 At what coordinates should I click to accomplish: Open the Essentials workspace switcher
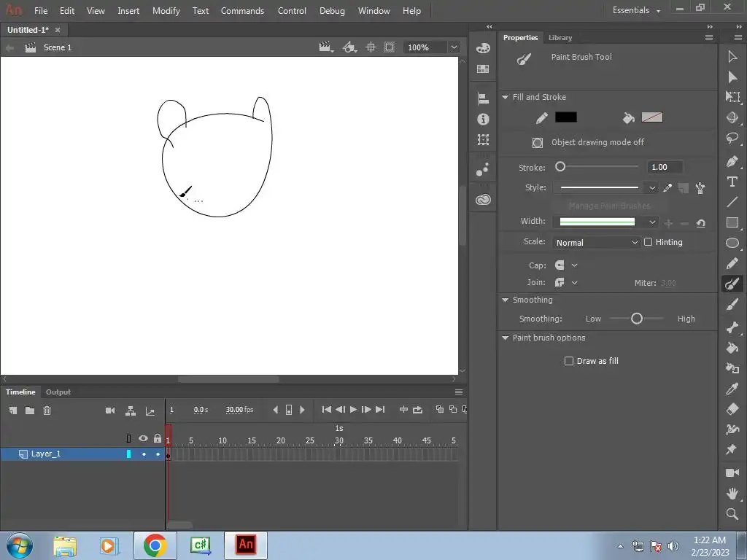(636, 11)
